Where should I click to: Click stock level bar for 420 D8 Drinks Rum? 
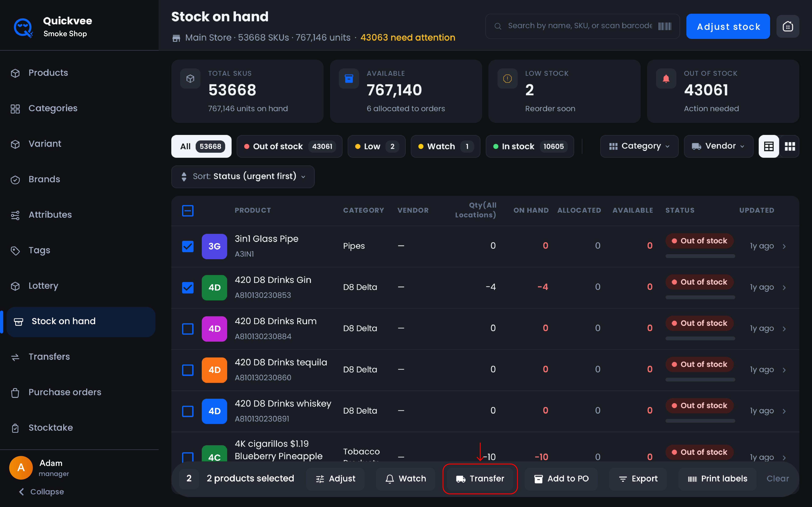[700, 339]
